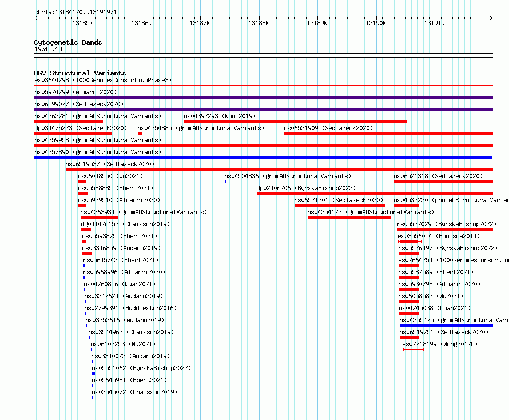Select the nsv5974799 (Almarri2020) purple bar
The width and height of the screenshot is (509, 420).
pyautogui.click(x=263, y=98)
